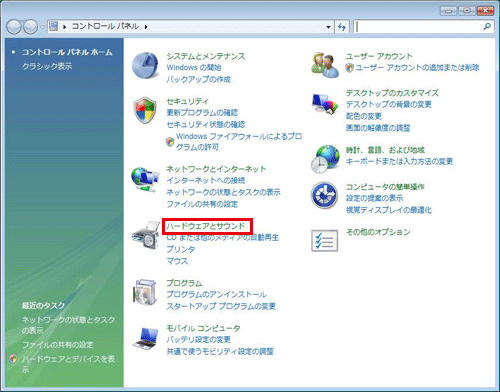Open Desktop Customization monitor icon
This screenshot has height=392, width=500.
point(325,104)
